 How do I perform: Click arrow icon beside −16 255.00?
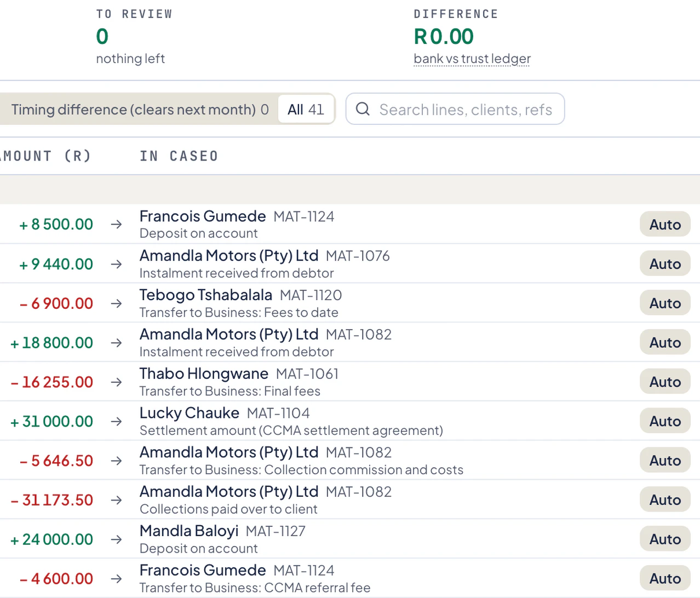(116, 382)
